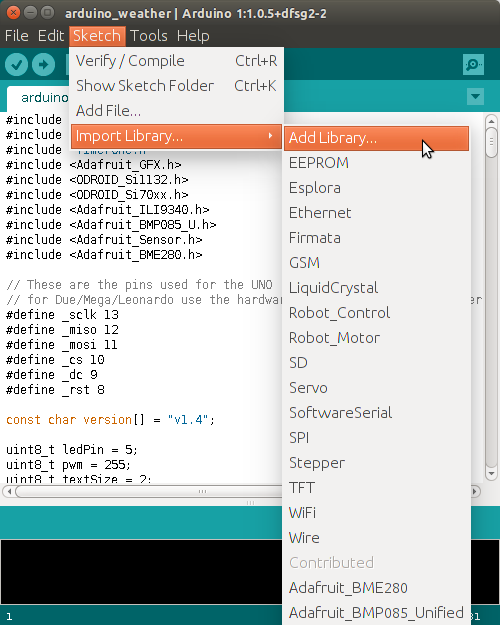Import the TFT library

point(376,488)
